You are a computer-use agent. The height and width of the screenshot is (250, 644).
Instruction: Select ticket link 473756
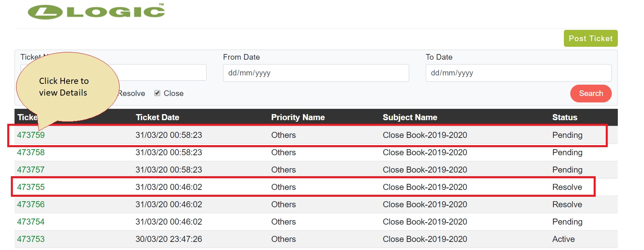(x=31, y=204)
